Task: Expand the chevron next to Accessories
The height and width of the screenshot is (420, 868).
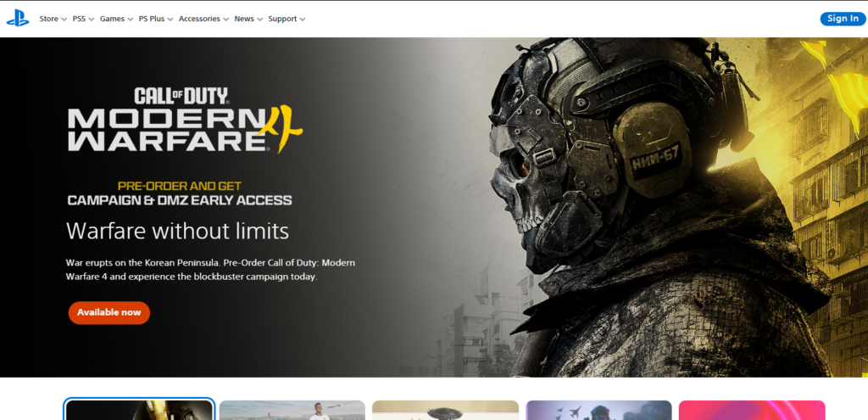Action: (x=225, y=20)
